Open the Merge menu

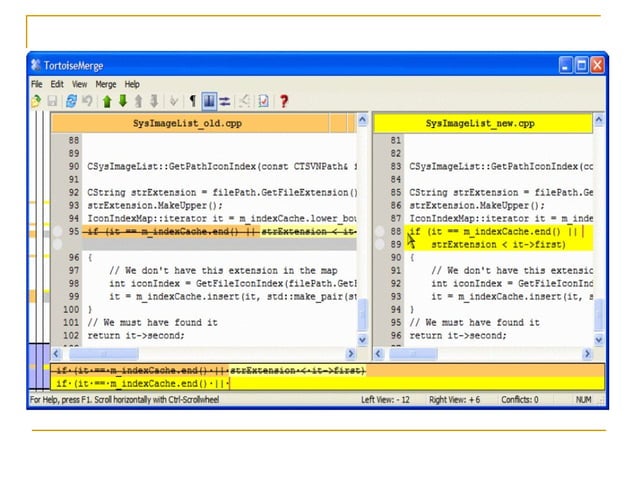click(x=106, y=85)
